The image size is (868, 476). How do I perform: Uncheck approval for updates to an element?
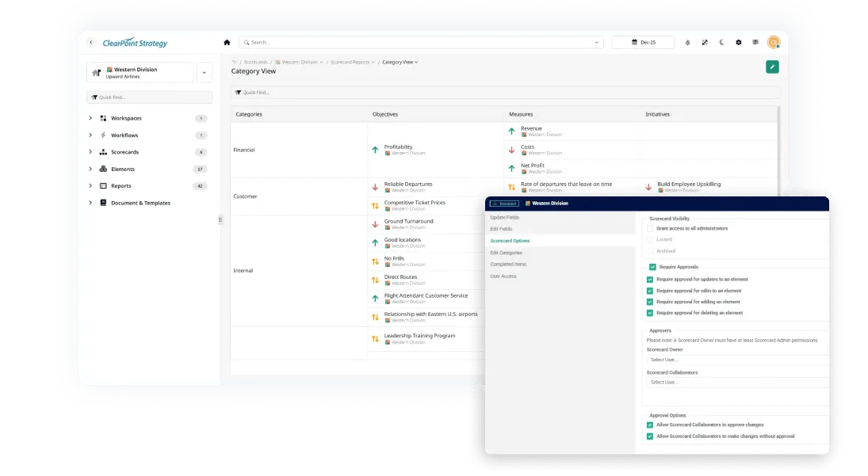pyautogui.click(x=650, y=280)
